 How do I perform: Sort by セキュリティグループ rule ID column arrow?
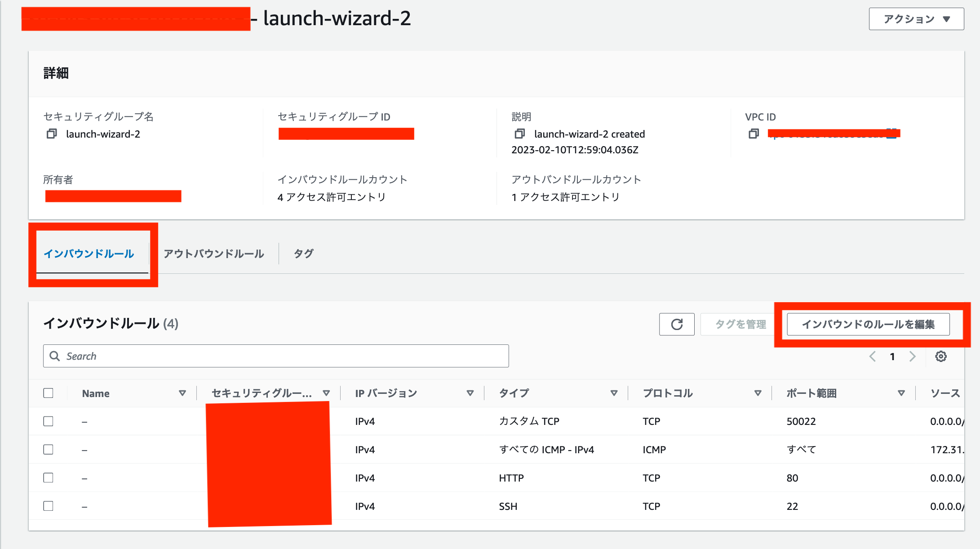click(326, 393)
